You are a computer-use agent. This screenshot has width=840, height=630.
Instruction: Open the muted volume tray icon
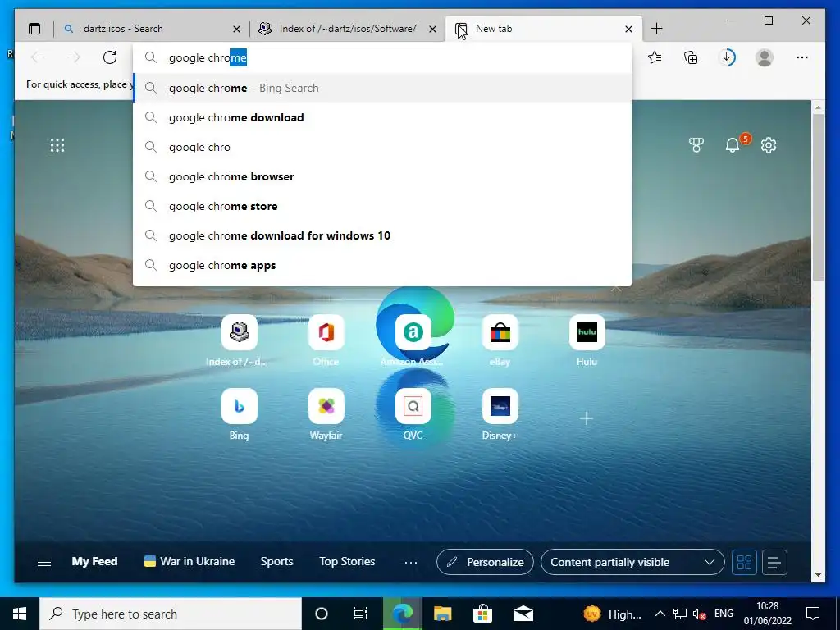(x=699, y=614)
